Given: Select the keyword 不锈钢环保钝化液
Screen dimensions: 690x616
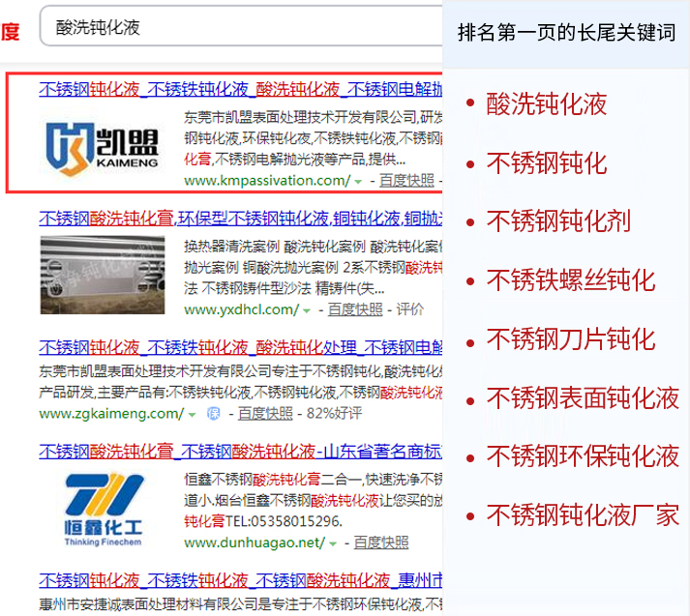Looking at the screenshot, I should pos(583,455).
